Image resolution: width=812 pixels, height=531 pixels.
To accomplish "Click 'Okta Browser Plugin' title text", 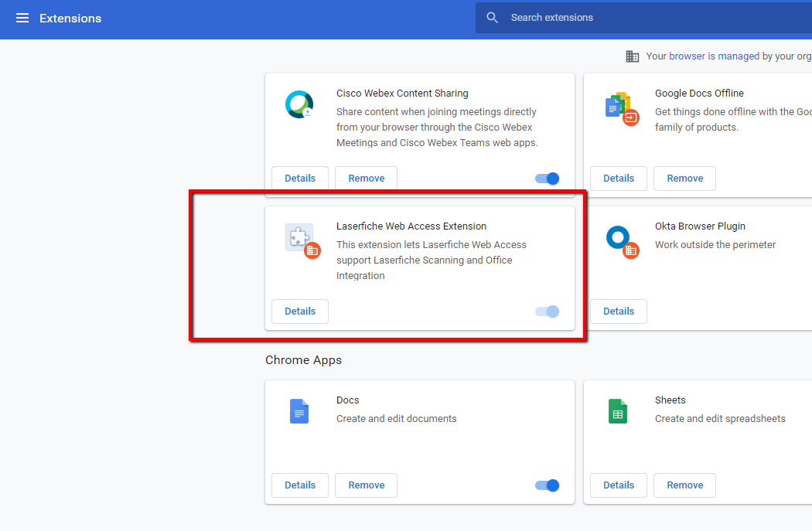I will [x=700, y=226].
